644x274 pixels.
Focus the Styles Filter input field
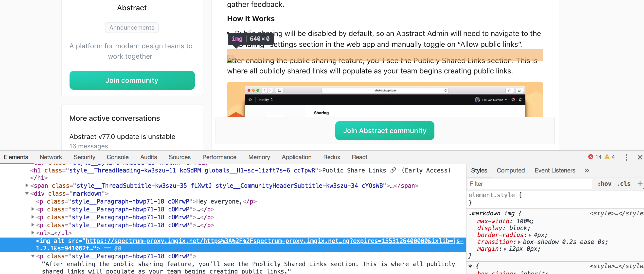(x=530, y=184)
